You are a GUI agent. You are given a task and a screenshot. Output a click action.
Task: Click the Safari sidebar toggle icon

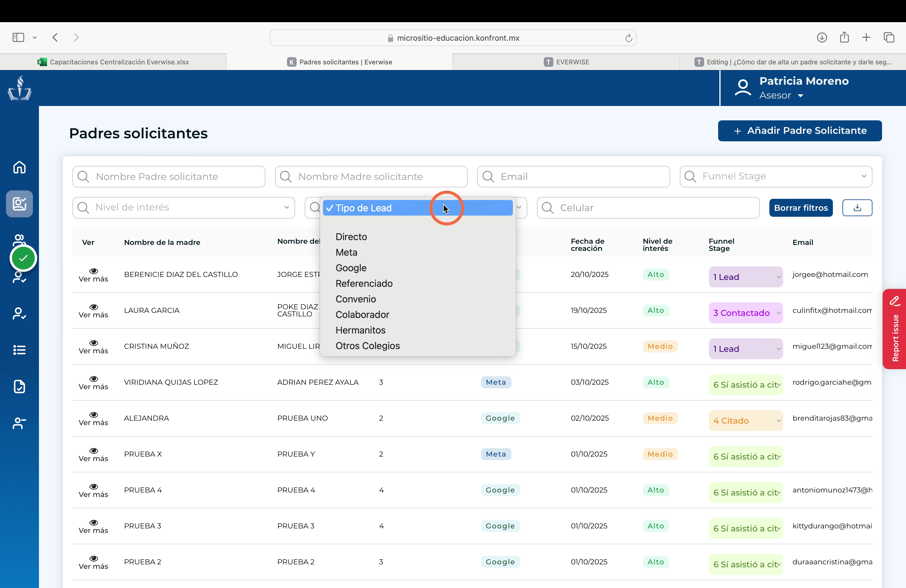pyautogui.click(x=18, y=37)
